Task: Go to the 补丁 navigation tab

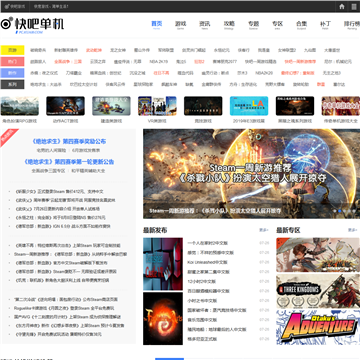Action: 325,24
